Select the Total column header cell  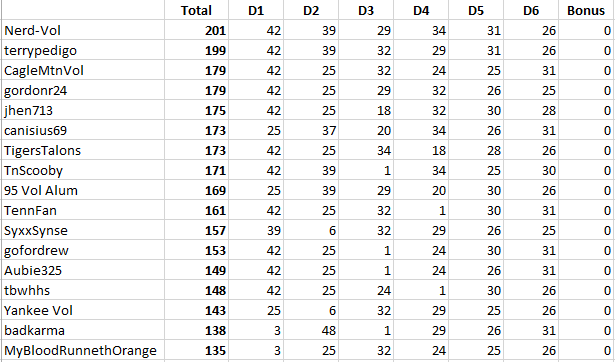click(x=197, y=10)
